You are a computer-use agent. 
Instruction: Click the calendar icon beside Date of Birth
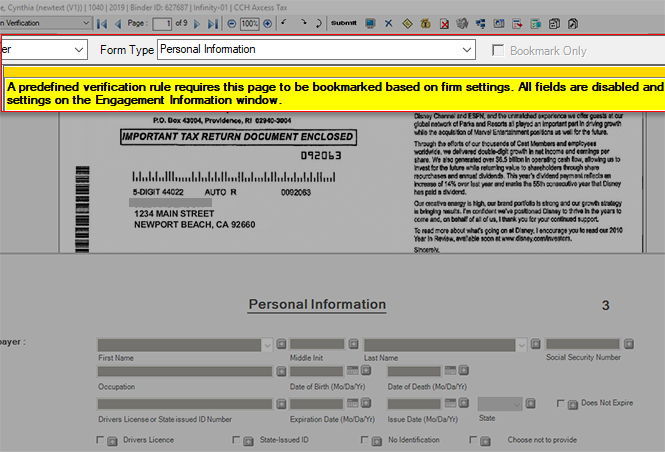point(352,370)
